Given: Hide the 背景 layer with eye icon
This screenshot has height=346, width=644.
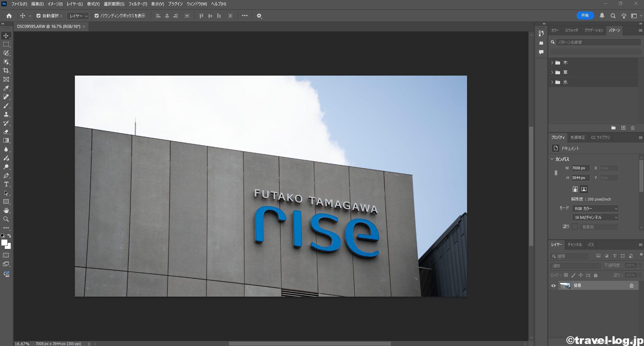Looking at the screenshot, I should click(553, 286).
